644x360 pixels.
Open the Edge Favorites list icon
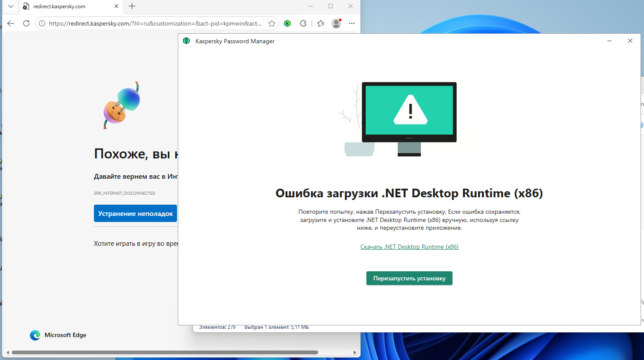click(321, 23)
